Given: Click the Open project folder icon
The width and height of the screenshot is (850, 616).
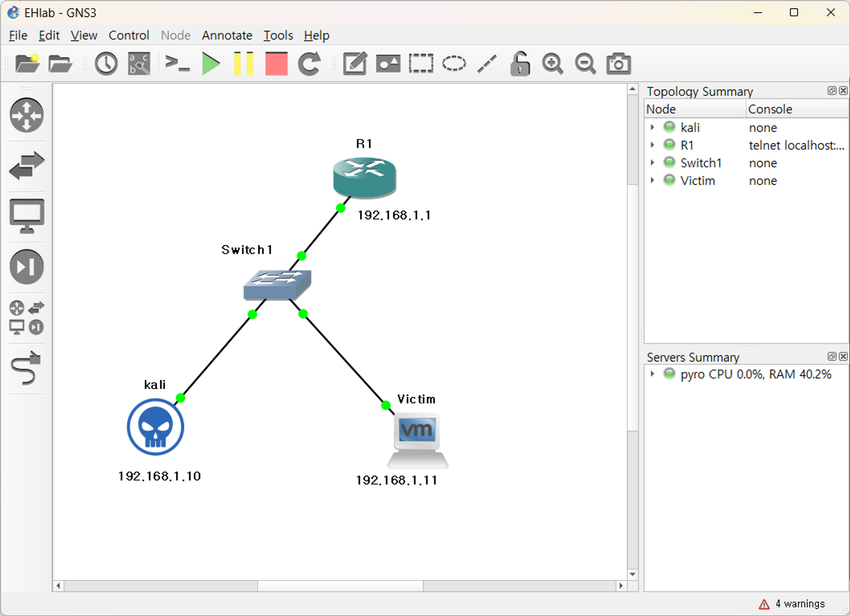Looking at the screenshot, I should 60,64.
